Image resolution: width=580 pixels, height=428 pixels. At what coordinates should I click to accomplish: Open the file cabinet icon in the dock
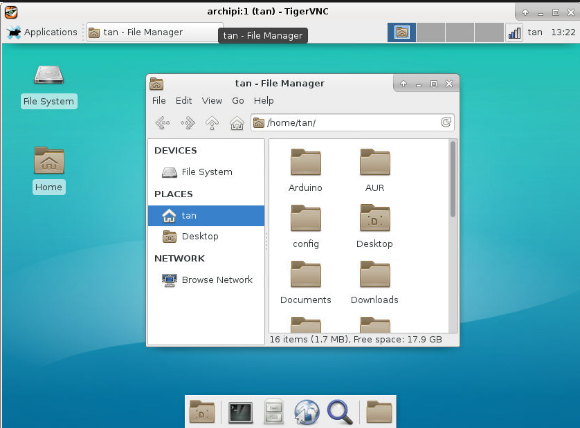pos(274,411)
